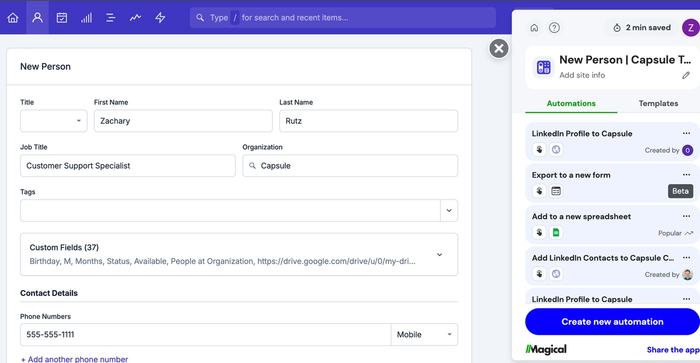The height and width of the screenshot is (363, 700).
Task: Open the purple Z user avatar
Action: tap(691, 28)
